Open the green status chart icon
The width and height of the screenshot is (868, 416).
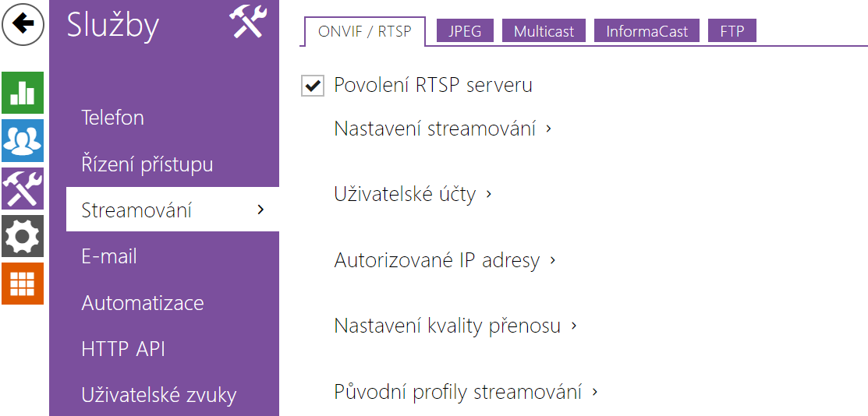coord(23,93)
